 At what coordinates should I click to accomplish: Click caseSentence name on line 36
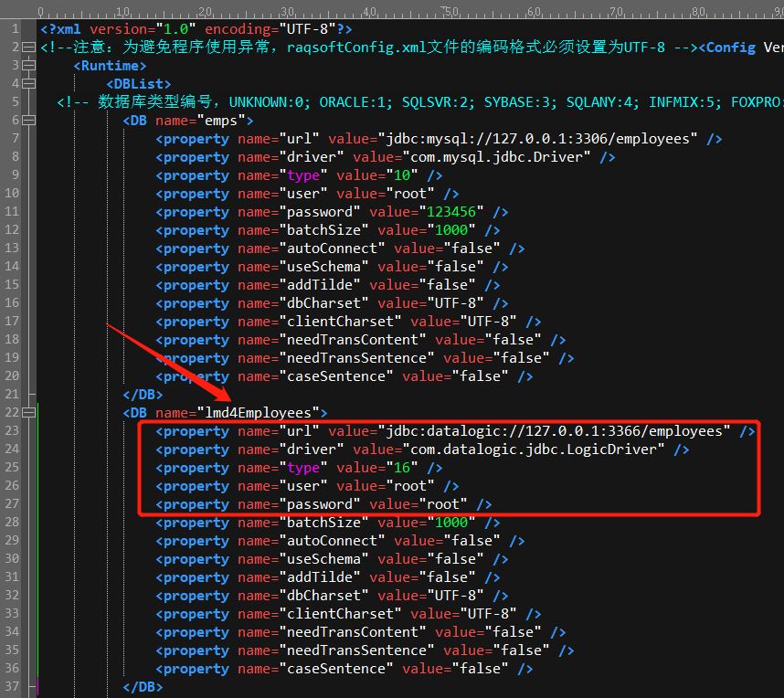coord(336,669)
